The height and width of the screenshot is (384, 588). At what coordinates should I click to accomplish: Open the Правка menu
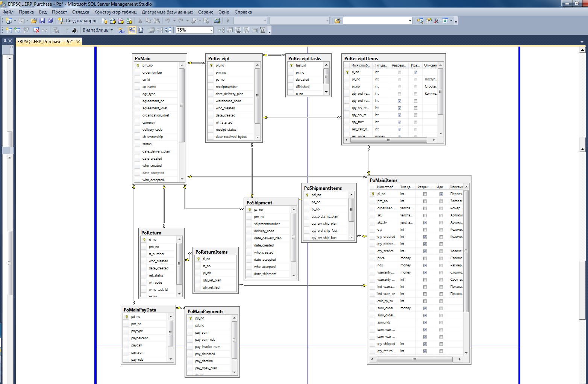pyautogui.click(x=26, y=12)
